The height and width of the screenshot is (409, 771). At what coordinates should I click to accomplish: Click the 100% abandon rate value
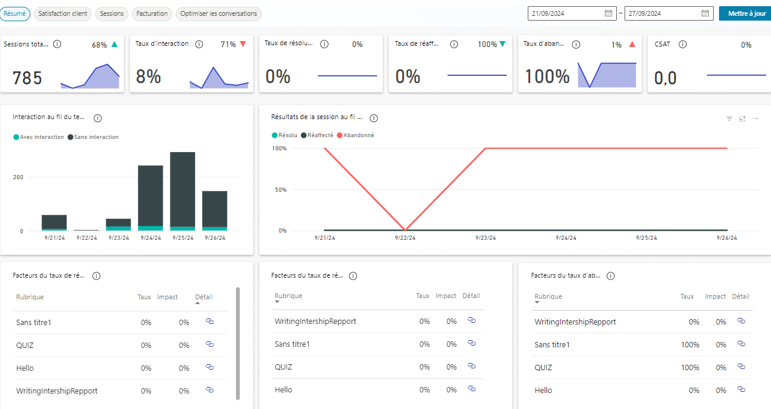point(547,77)
